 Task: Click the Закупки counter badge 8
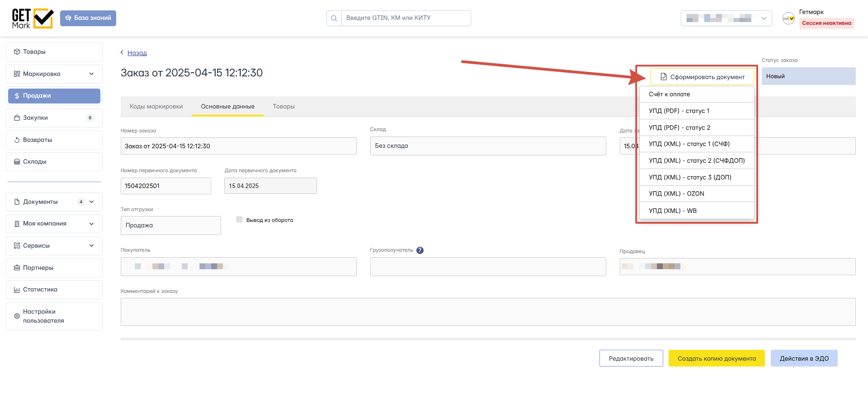point(90,118)
